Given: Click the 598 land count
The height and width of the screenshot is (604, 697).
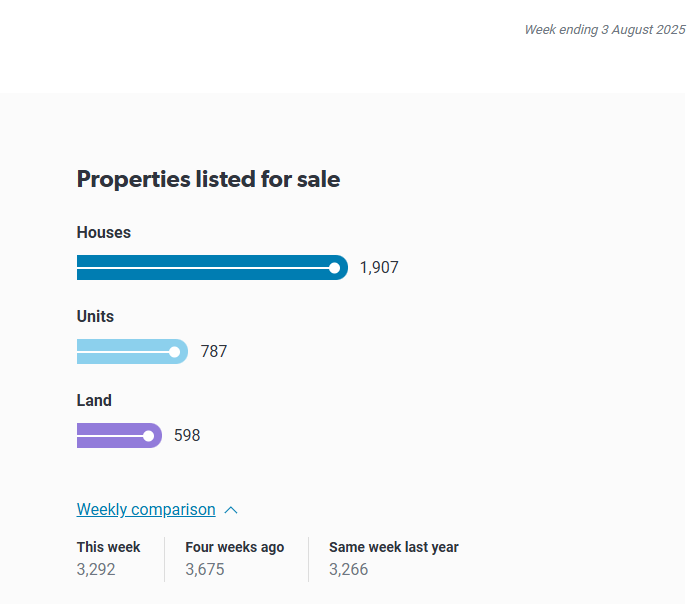Looking at the screenshot, I should tap(187, 436).
